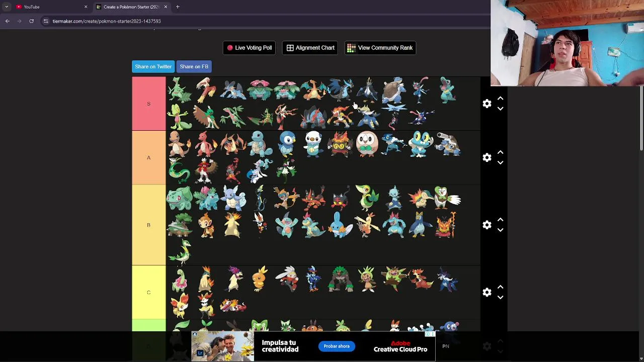Image resolution: width=644 pixels, height=362 pixels.
Task: Select Serperior in A tier second row
Action: (x=179, y=171)
